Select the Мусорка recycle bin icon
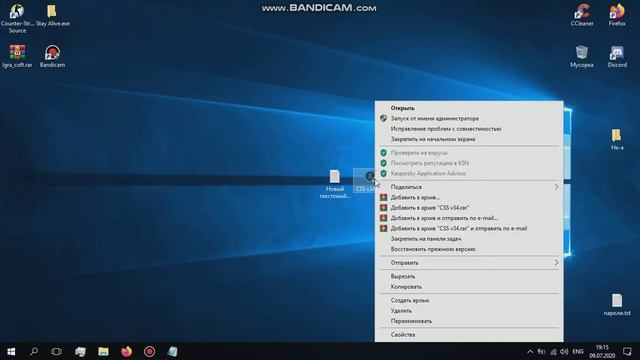Viewport: 640px width, 360px height. point(582,56)
